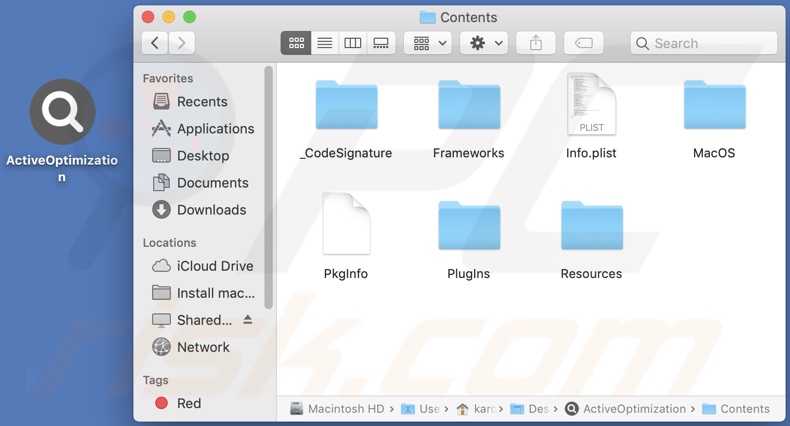Screen dimensions: 790x426
Task: Switch to icon view
Action: pos(296,43)
